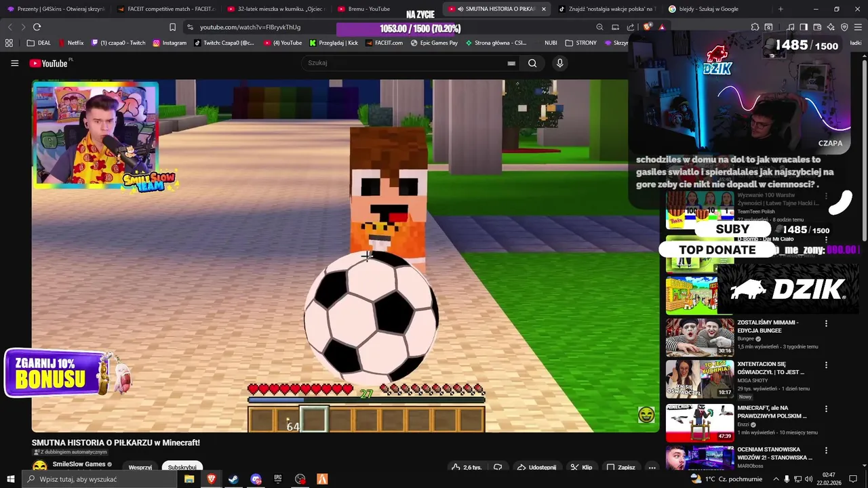Dislike the video with the thumbs down button
The height and width of the screenshot is (488, 868).
click(498, 467)
